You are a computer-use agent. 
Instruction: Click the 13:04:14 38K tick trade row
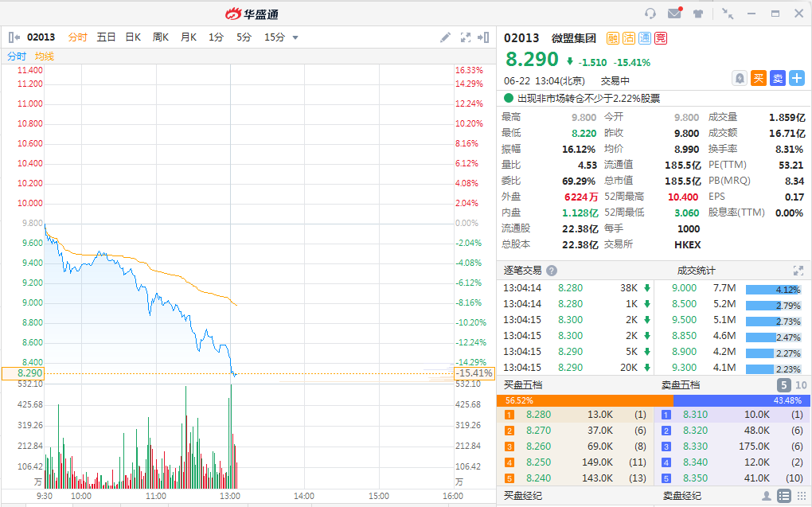pyautogui.click(x=576, y=288)
